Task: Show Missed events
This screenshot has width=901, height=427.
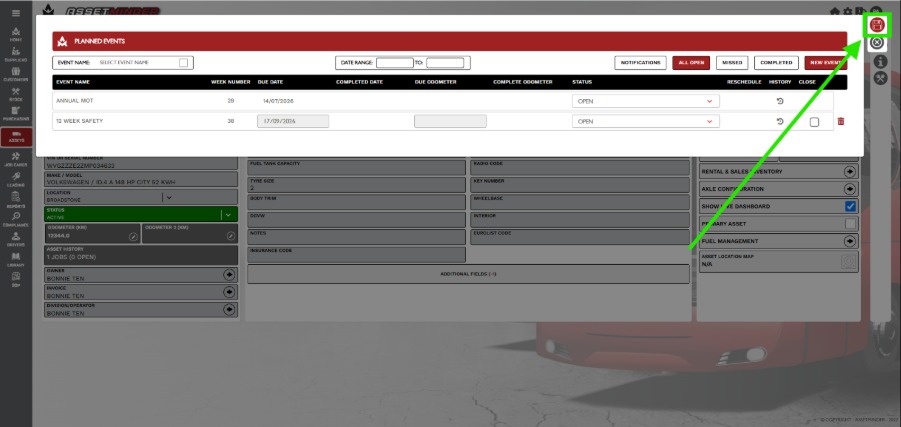Action: (732, 63)
